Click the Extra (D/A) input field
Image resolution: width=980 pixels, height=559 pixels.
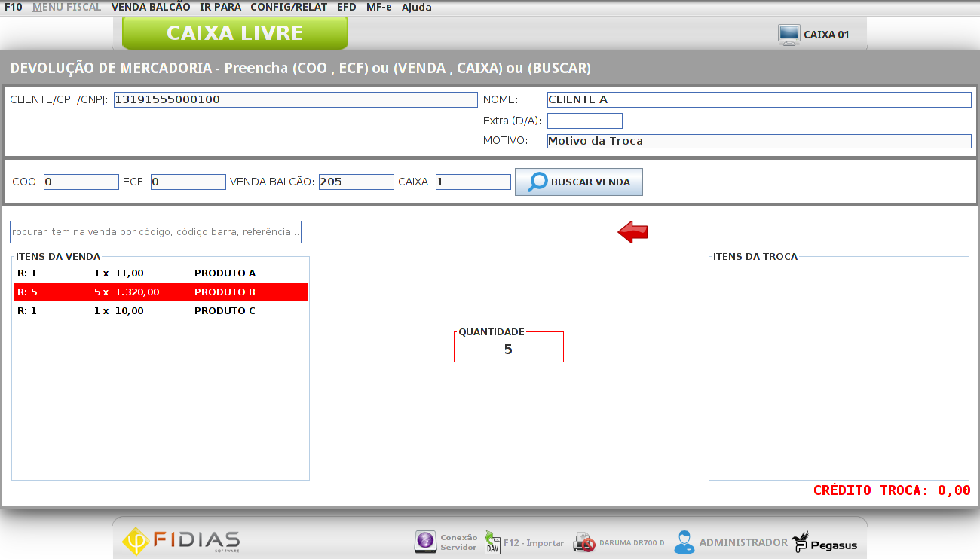[x=584, y=121]
